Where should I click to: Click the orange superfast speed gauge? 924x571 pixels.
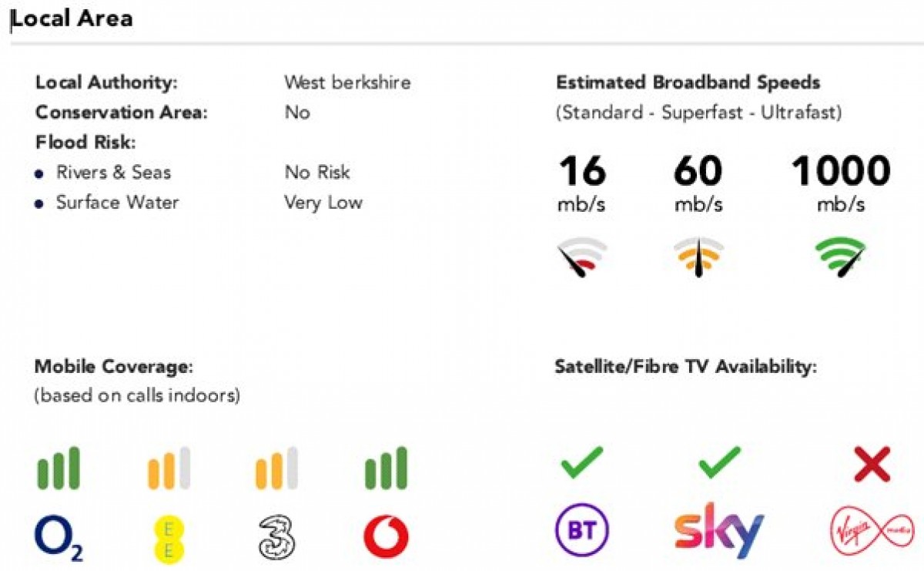tap(698, 257)
